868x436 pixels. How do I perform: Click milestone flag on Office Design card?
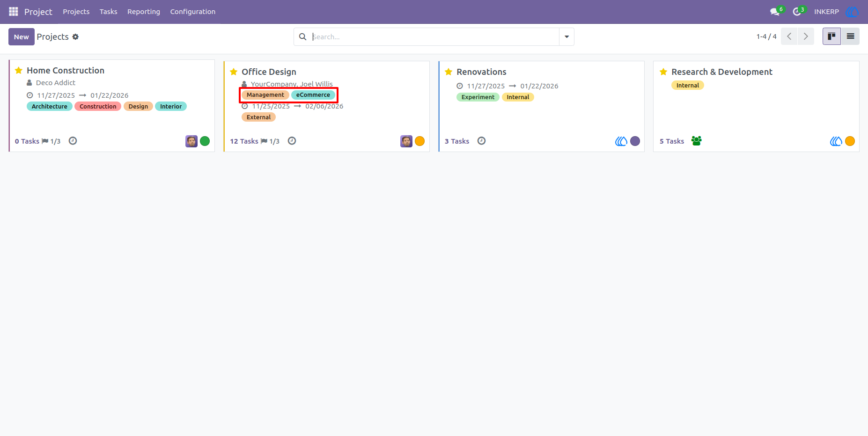(264, 141)
